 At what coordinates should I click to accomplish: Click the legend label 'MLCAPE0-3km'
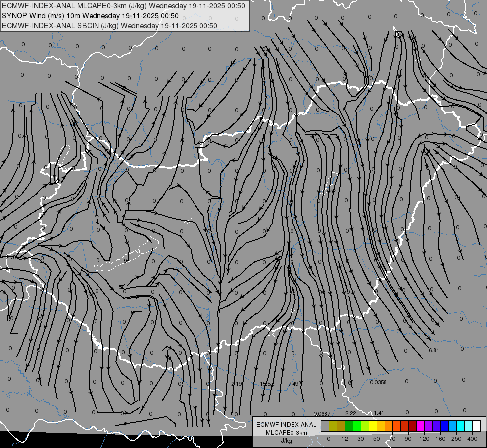click(287, 433)
